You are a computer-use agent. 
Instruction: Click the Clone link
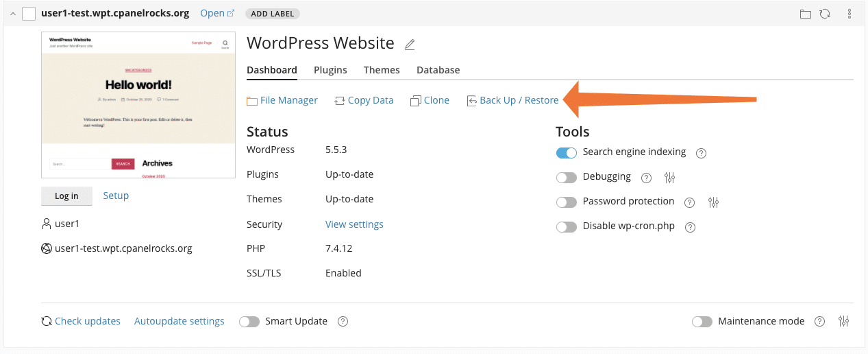point(430,100)
